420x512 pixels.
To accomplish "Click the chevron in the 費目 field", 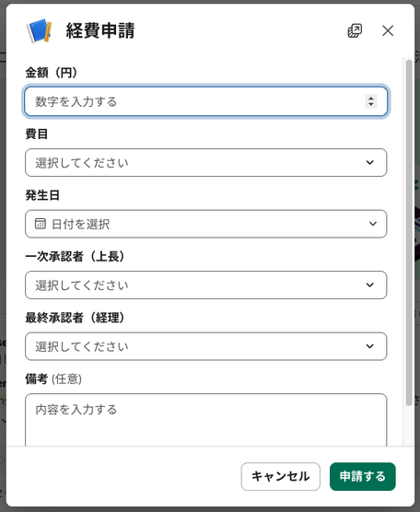I will pyautogui.click(x=369, y=162).
